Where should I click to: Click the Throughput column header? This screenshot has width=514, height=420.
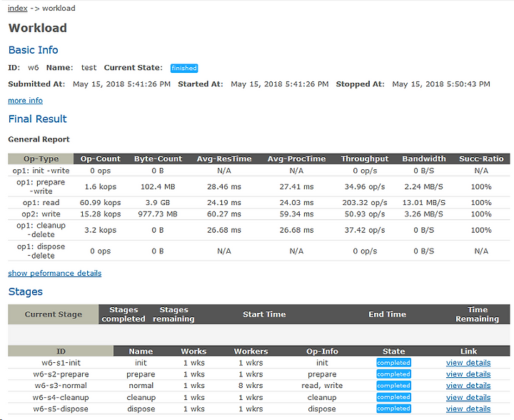point(365,159)
